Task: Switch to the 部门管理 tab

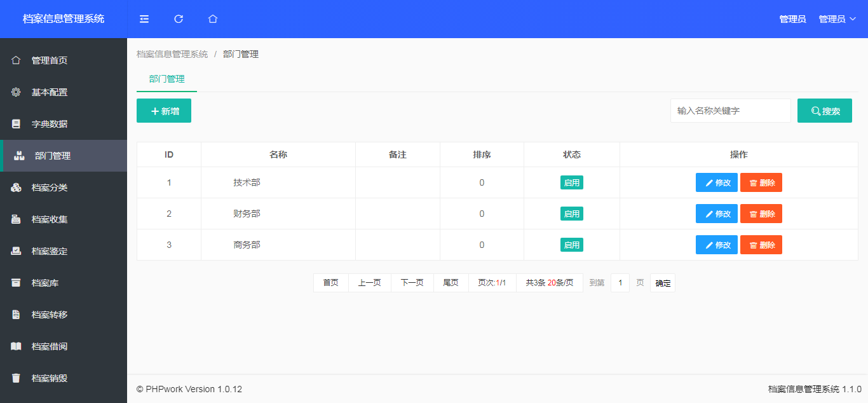Action: [x=166, y=79]
